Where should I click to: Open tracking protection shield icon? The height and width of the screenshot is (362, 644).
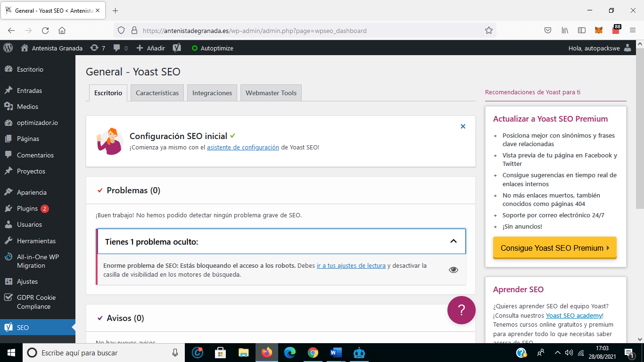pos(121,31)
